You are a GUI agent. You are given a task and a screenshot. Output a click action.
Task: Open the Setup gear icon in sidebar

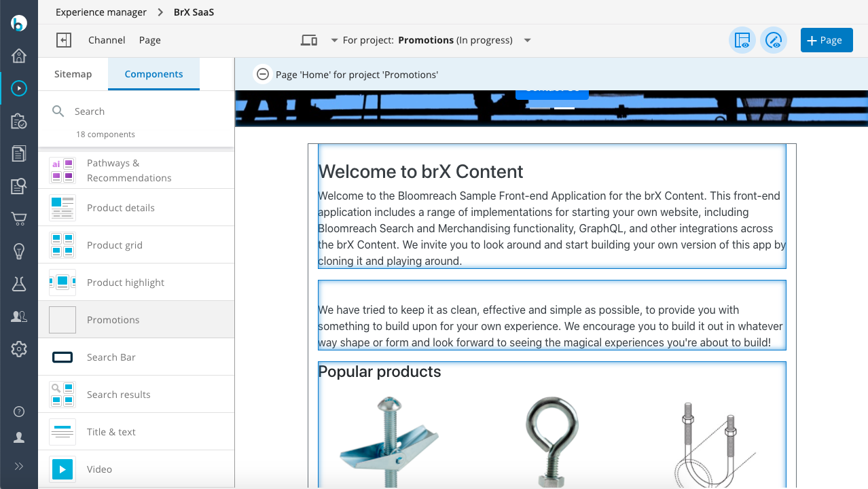[x=19, y=349]
